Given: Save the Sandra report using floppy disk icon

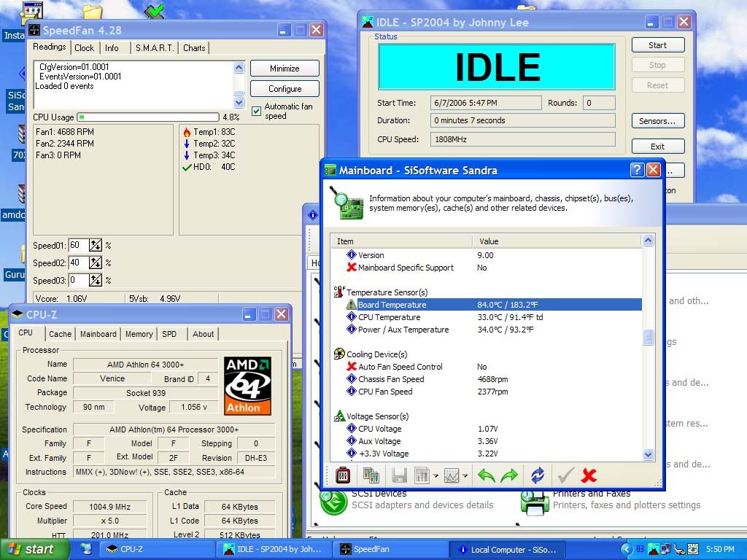Looking at the screenshot, I should (x=400, y=475).
